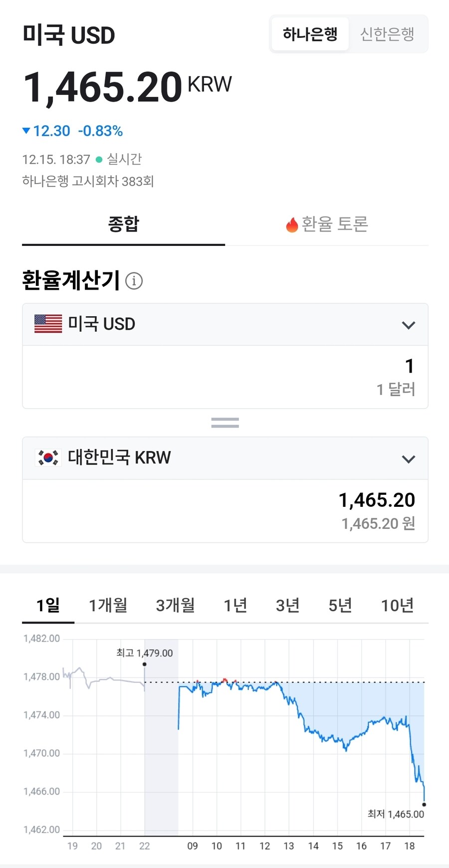The height and width of the screenshot is (868, 449).
Task: Select 하나은행 as the quoting bank
Action: point(310,34)
